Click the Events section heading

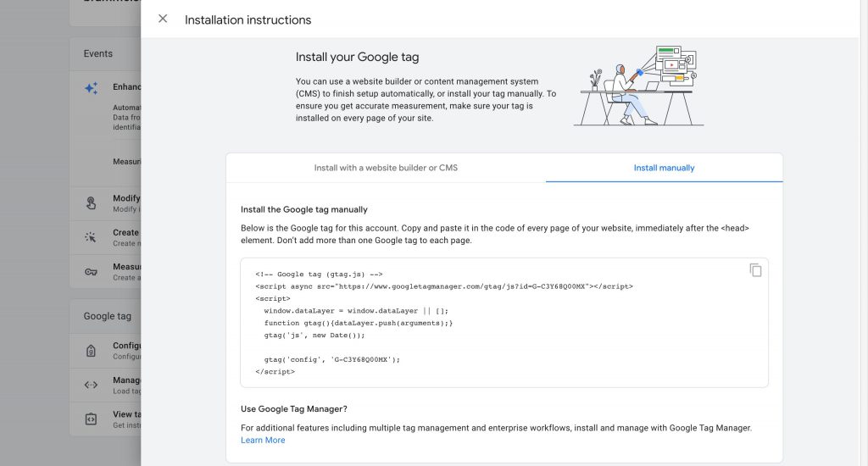pyautogui.click(x=98, y=53)
